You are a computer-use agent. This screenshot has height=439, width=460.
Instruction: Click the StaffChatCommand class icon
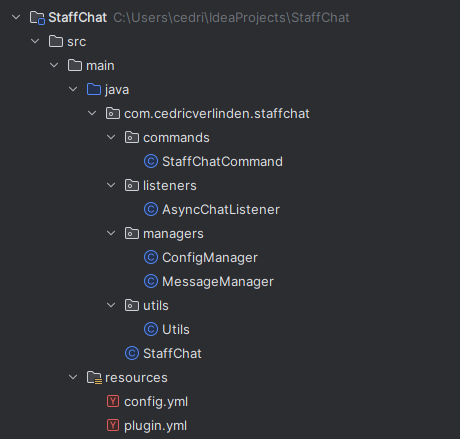pyautogui.click(x=151, y=162)
